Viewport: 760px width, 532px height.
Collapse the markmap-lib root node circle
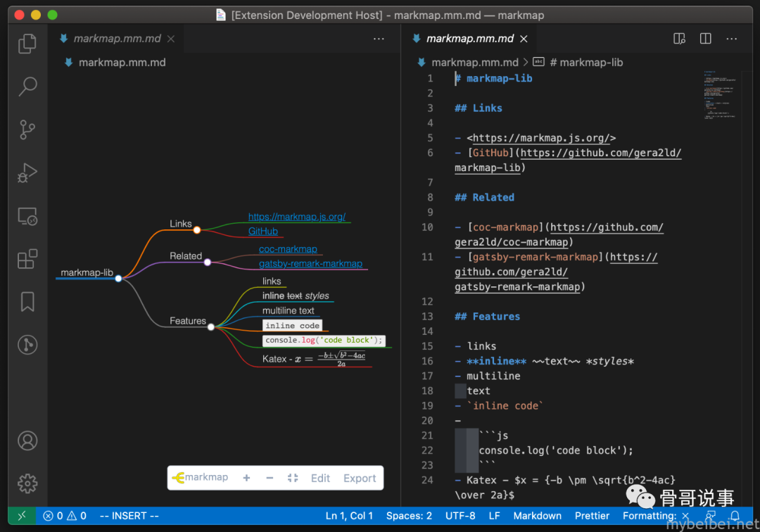coord(118,279)
